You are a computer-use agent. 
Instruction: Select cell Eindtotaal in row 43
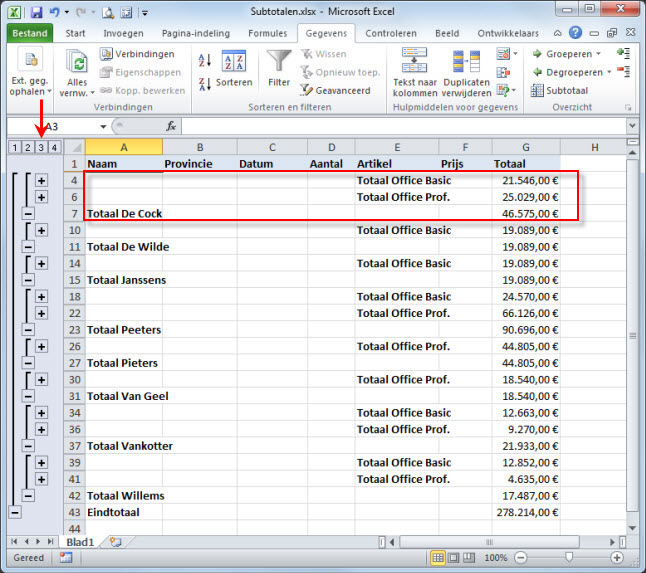tap(124, 512)
